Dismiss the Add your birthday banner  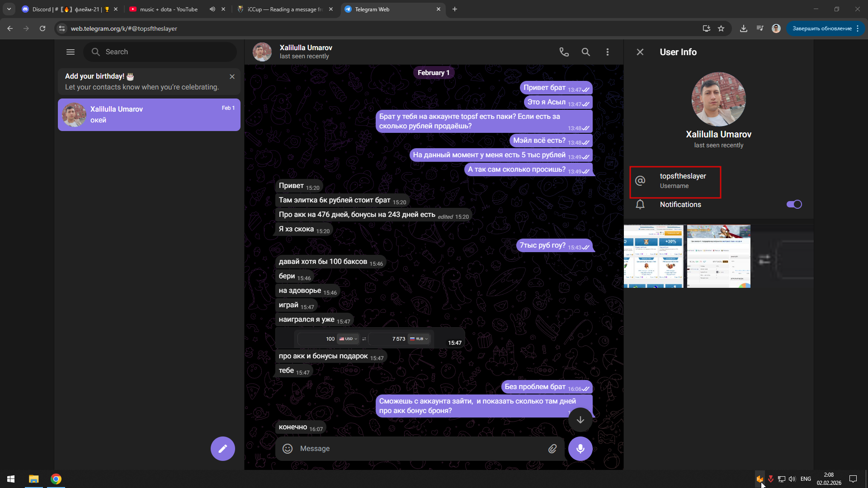point(232,77)
